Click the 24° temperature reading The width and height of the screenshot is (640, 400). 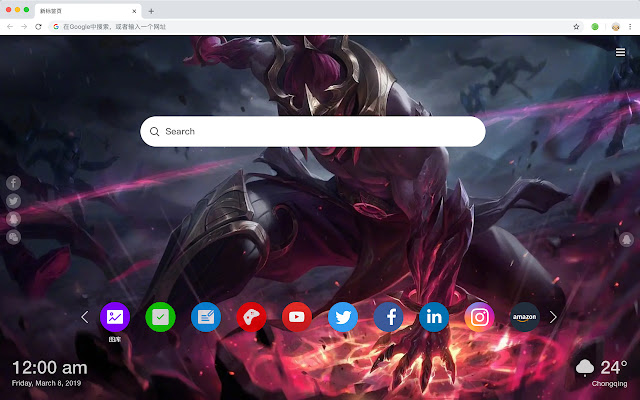pyautogui.click(x=614, y=367)
